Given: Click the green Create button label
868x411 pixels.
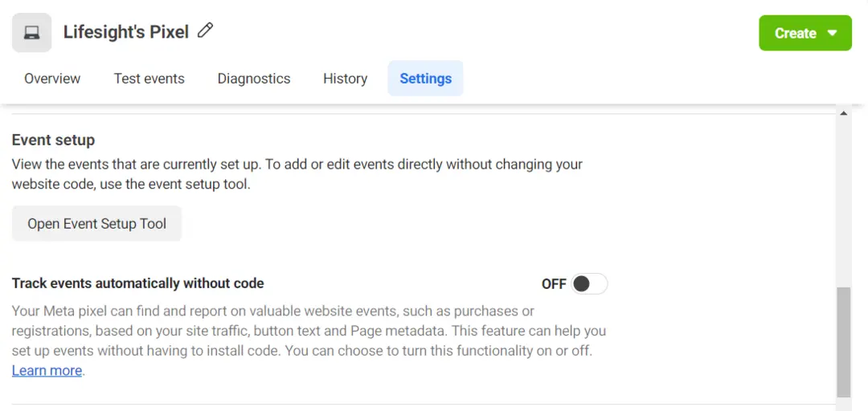Looking at the screenshot, I should point(796,33).
